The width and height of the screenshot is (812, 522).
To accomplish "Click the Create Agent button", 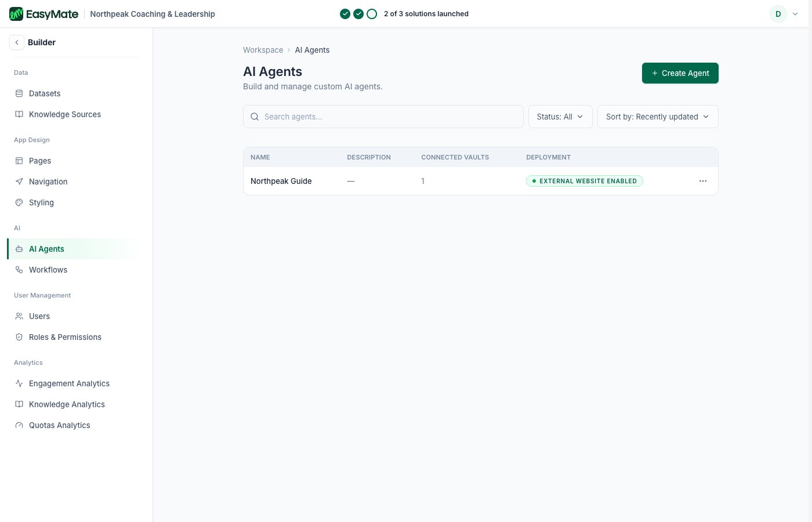I will click(x=680, y=73).
